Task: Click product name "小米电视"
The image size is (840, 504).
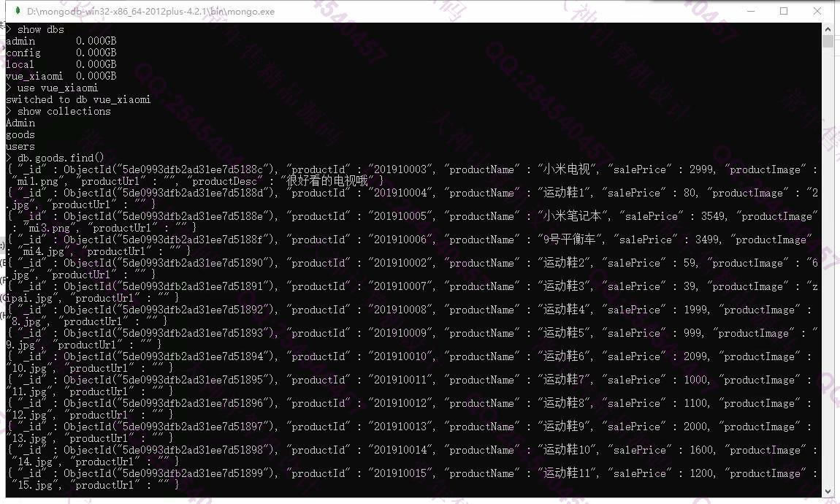Action: 566,169
